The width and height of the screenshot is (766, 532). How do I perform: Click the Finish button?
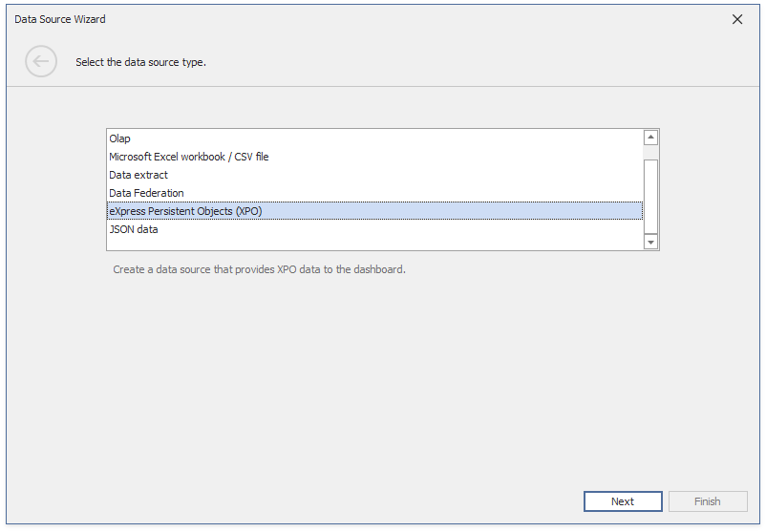point(708,501)
